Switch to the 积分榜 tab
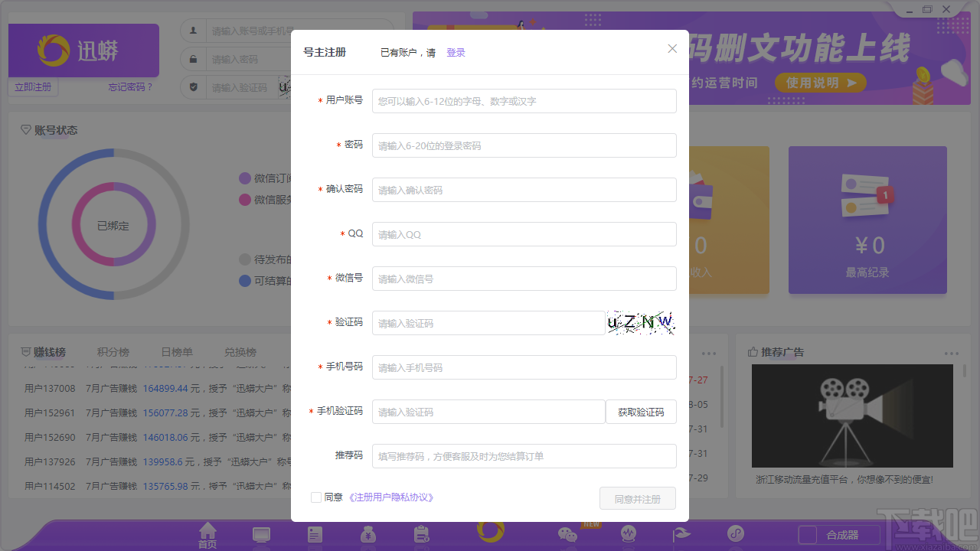 click(113, 352)
